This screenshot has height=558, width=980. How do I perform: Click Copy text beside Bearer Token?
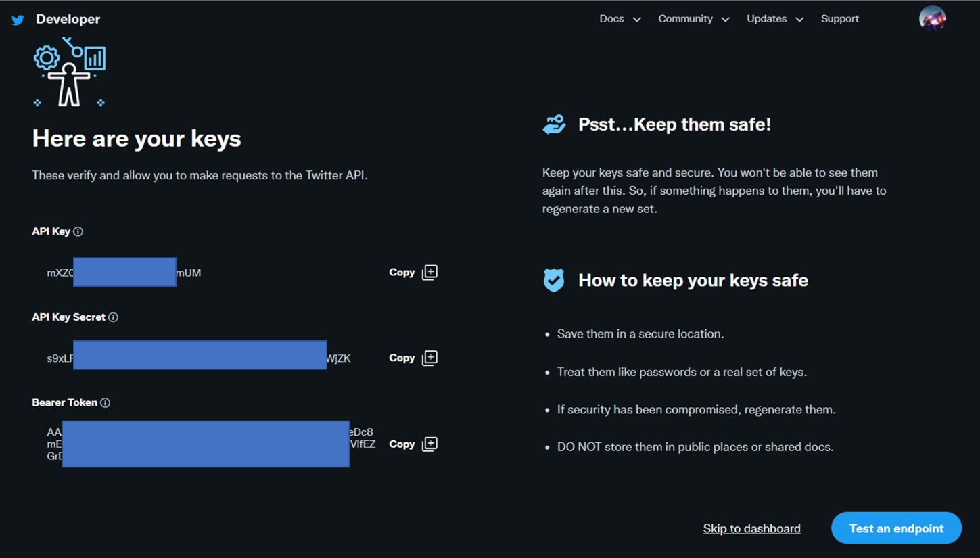pyautogui.click(x=402, y=444)
